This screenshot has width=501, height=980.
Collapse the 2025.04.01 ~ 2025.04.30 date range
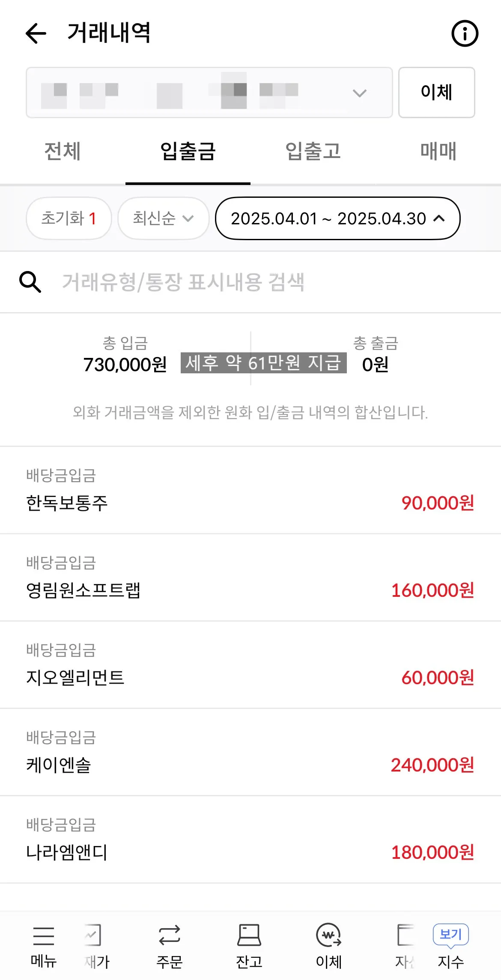[337, 218]
